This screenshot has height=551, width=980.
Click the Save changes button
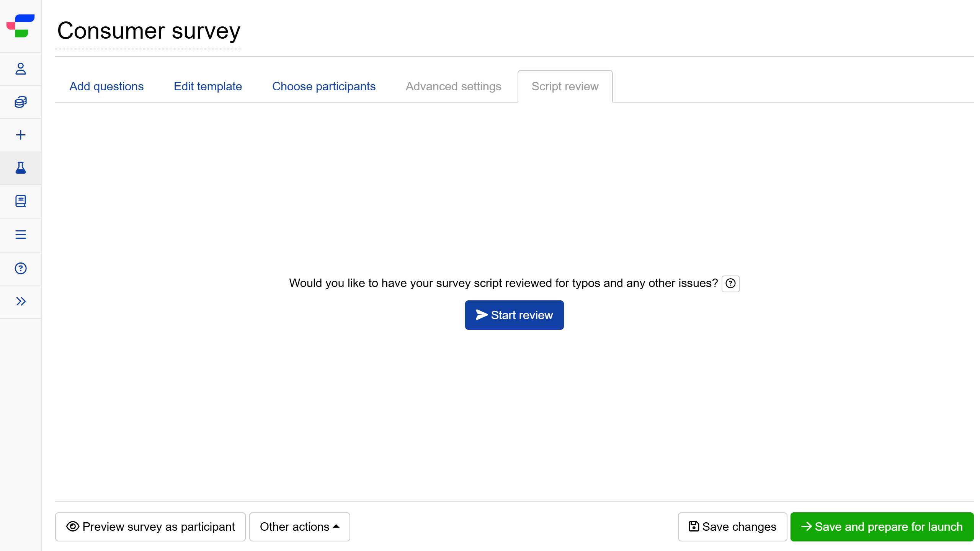point(732,527)
